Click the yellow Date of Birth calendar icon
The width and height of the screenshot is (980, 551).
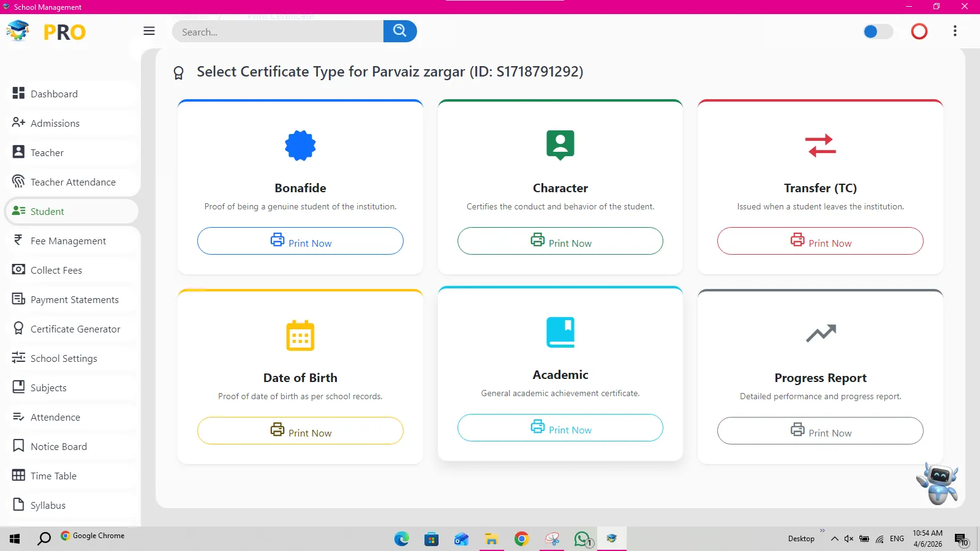tap(300, 335)
